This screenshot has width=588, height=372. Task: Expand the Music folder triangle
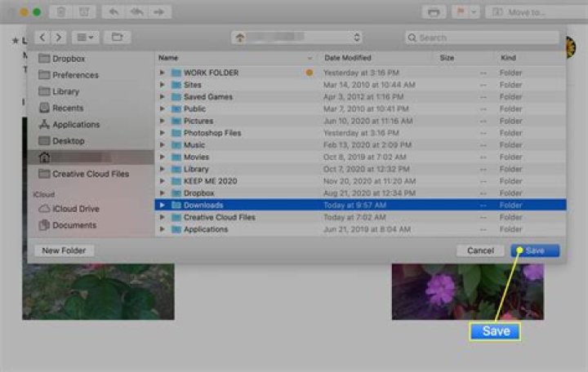[x=162, y=144]
